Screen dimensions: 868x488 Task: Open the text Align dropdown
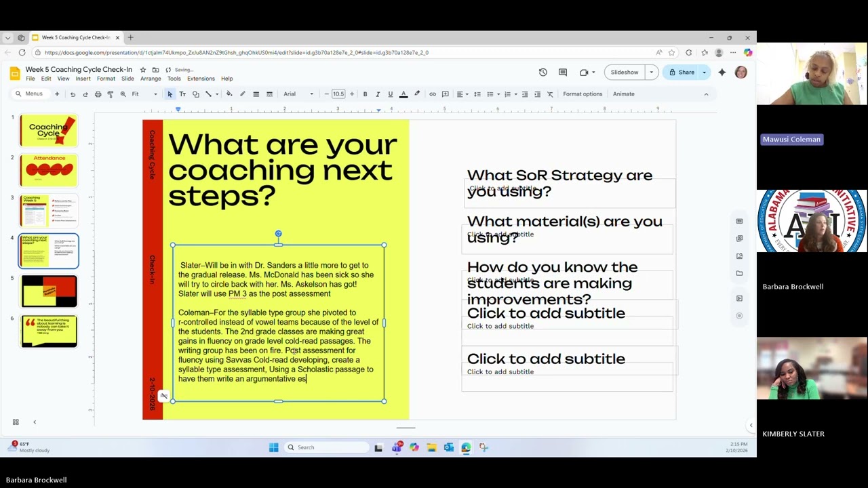pyautogui.click(x=462, y=94)
